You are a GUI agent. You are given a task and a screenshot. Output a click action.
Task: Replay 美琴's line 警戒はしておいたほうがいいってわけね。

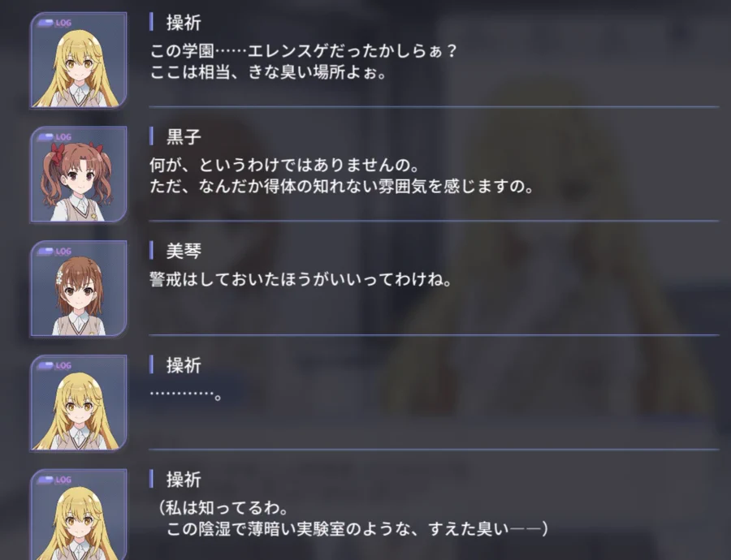[301, 279]
